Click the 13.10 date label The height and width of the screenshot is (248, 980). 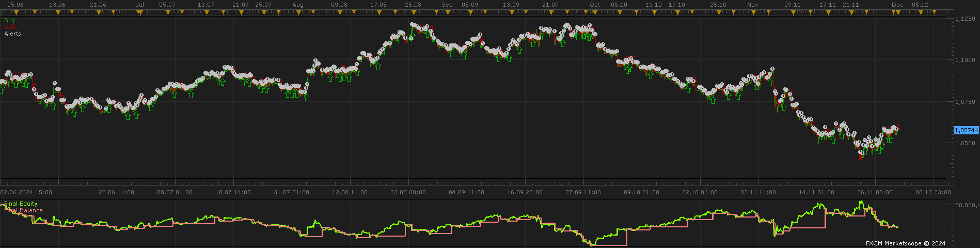654,5
